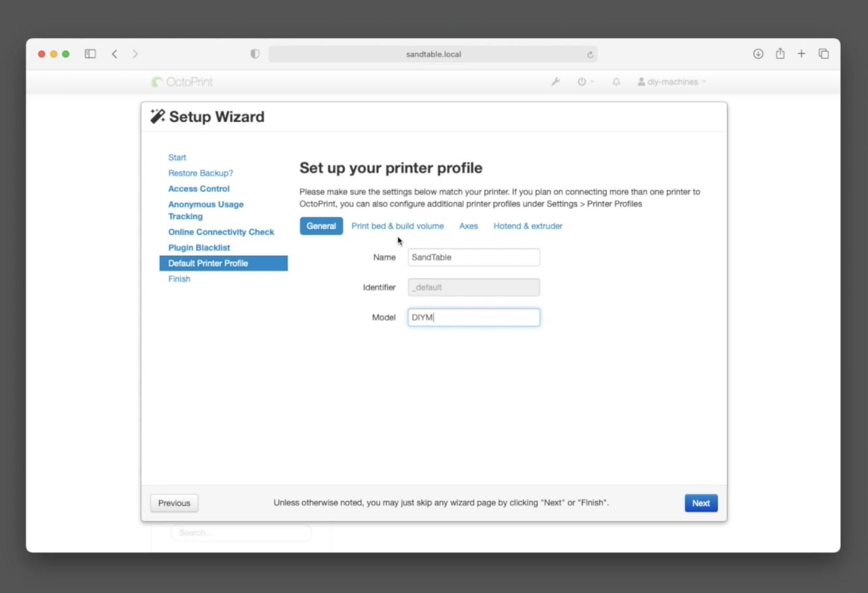The image size is (868, 593).
Task: Go back with the browser back arrow
Action: pyautogui.click(x=114, y=54)
